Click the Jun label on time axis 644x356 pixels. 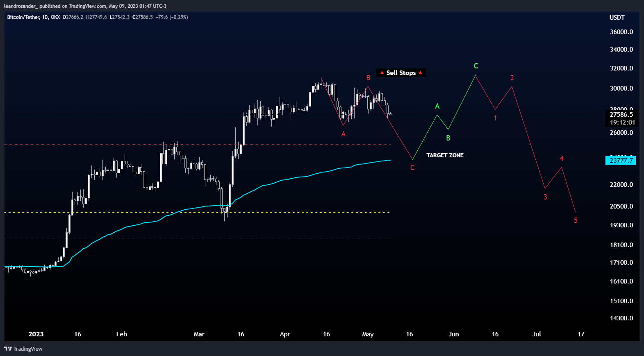pos(454,334)
